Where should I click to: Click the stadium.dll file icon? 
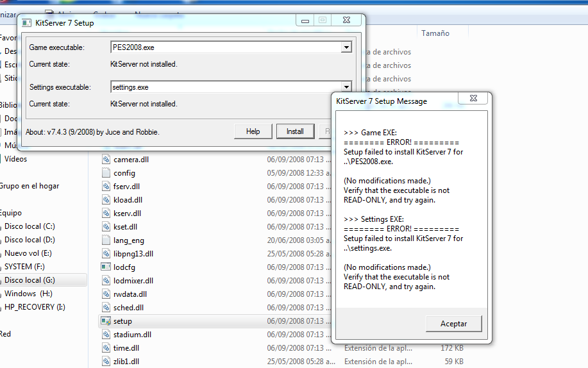click(x=106, y=335)
